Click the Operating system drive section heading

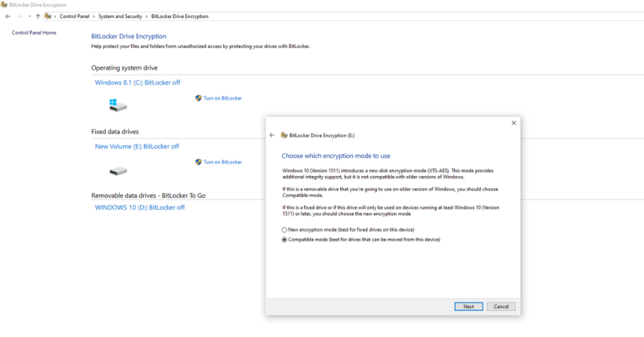125,68
